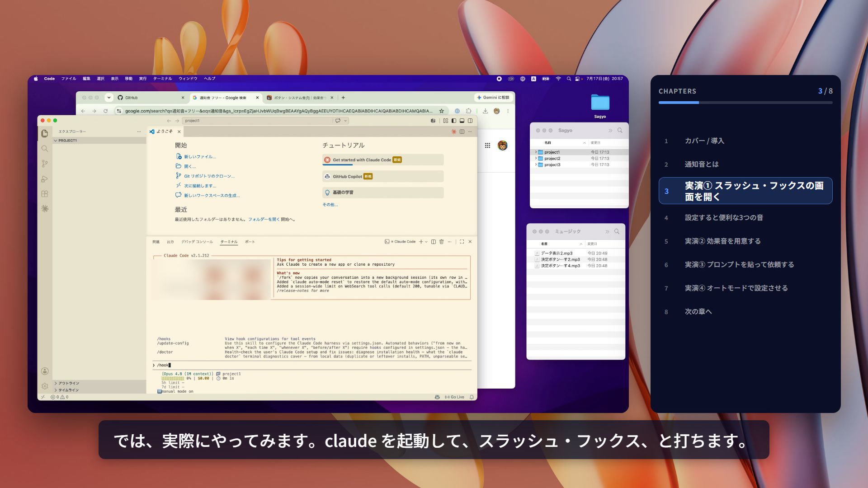This screenshot has width=868, height=488.
Task: Click the Chrome address bar URL
Action: 278,111
